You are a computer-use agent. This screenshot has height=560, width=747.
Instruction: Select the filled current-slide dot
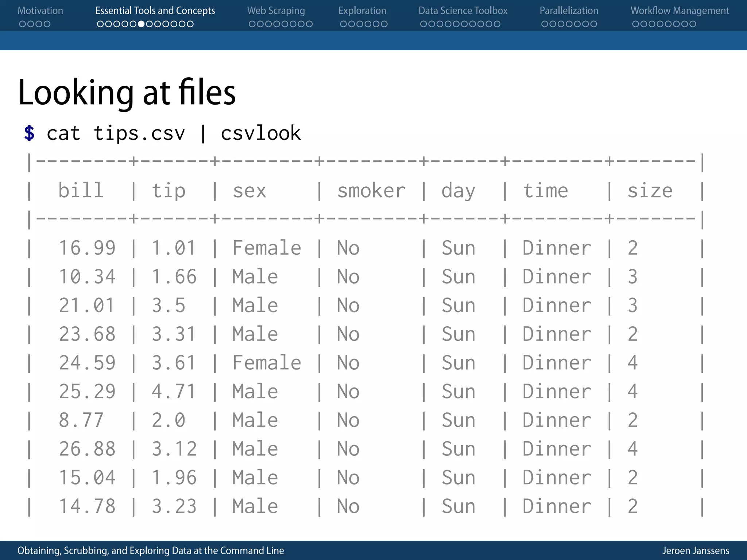click(x=141, y=24)
